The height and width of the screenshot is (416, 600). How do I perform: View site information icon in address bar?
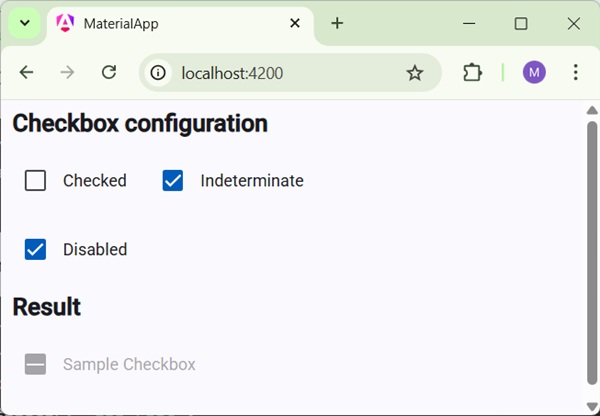158,72
